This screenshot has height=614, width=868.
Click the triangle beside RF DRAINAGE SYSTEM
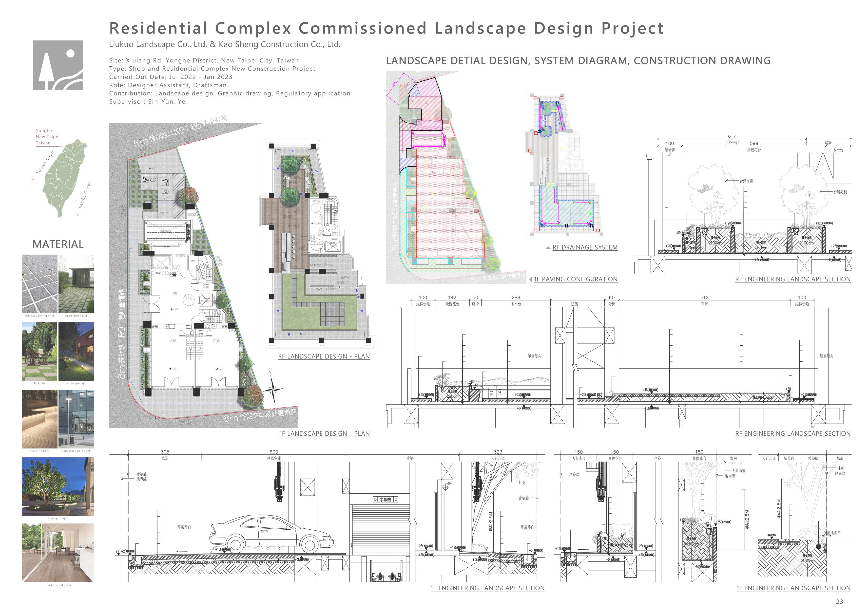pyautogui.click(x=548, y=248)
